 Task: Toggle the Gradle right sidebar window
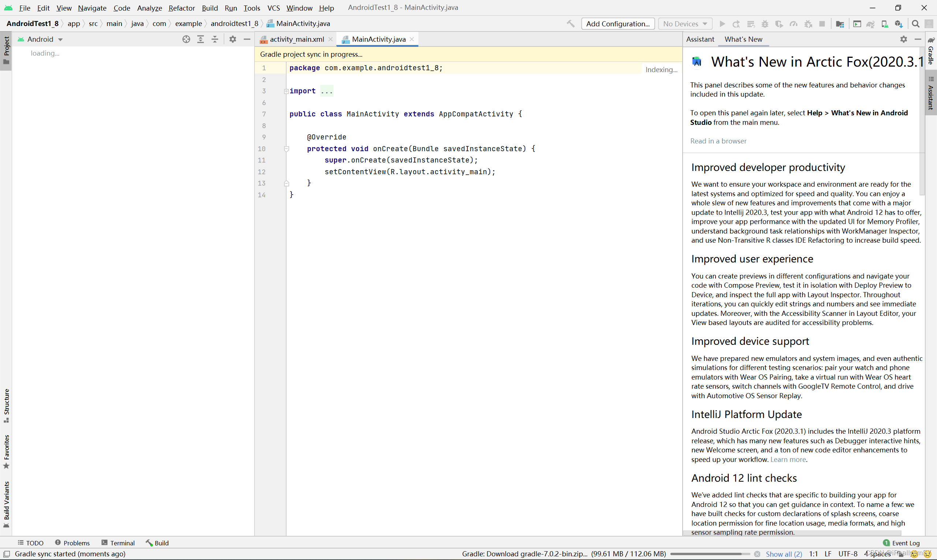[x=931, y=51]
